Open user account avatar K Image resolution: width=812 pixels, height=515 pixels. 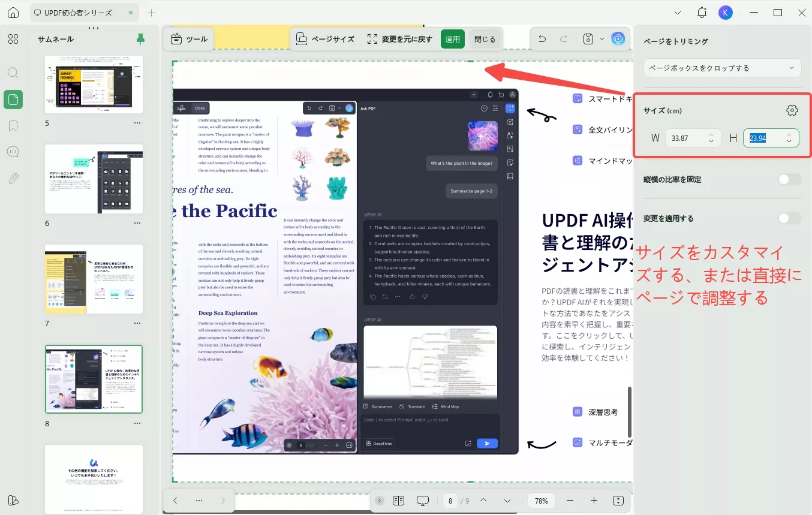coord(726,13)
